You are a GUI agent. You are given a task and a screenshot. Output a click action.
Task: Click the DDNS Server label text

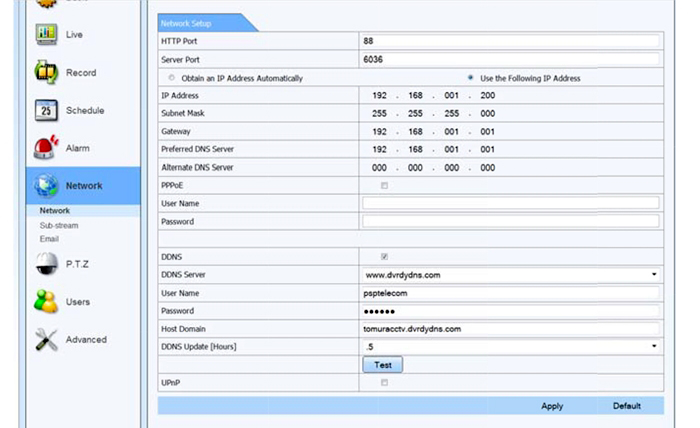coord(183,275)
